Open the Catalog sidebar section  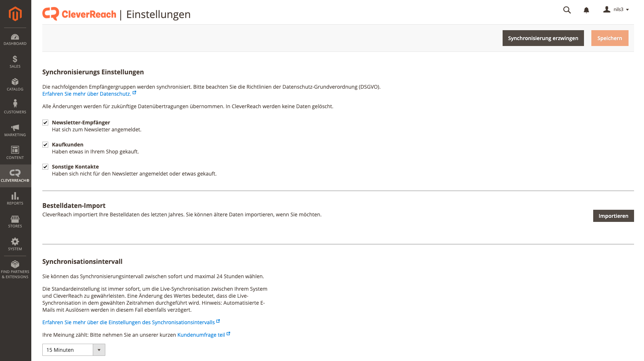coord(15,85)
